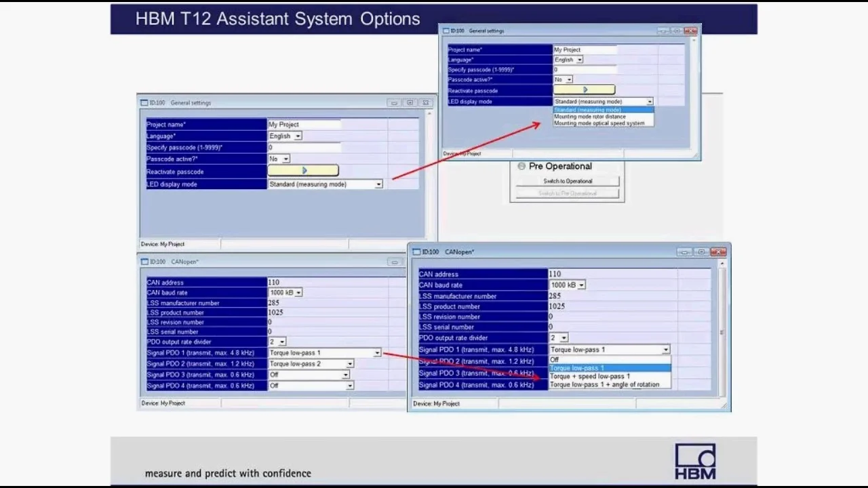Click the Project name field in the left General settings window
This screenshot has height=488, width=868.
point(304,125)
